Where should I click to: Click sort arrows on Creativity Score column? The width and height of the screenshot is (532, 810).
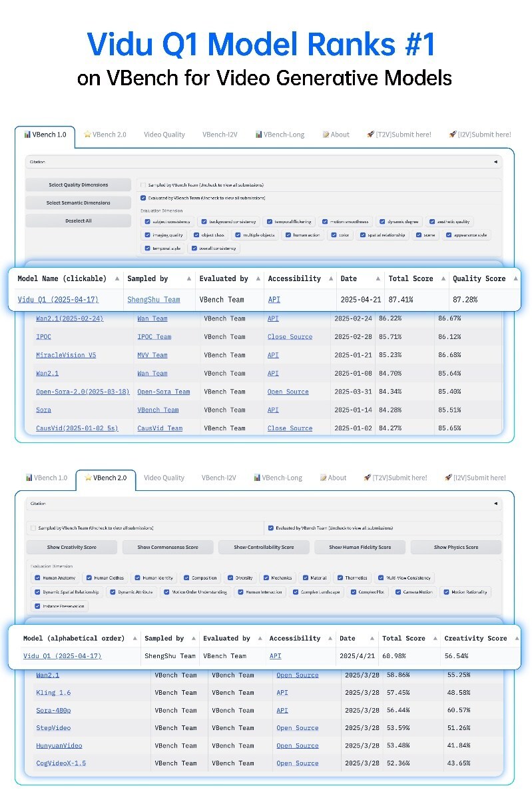pyautogui.click(x=517, y=638)
